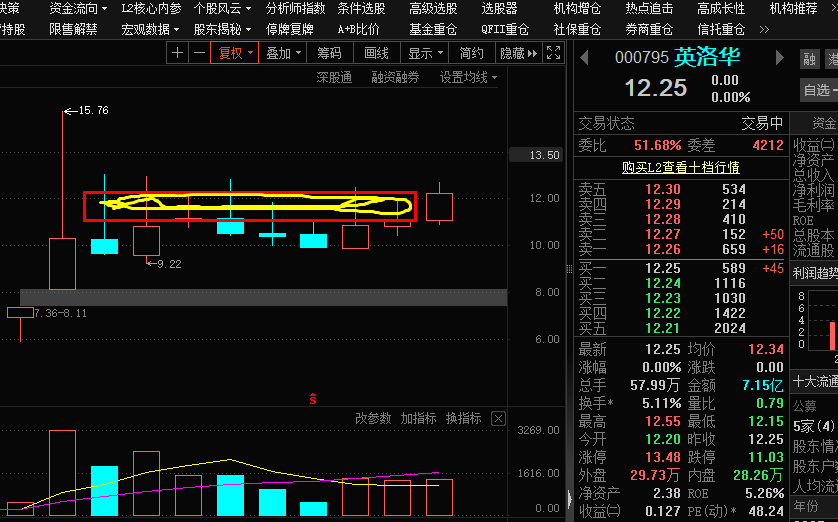838x522 pixels.
Task: Click high price label 15.76
Action: click(93, 110)
